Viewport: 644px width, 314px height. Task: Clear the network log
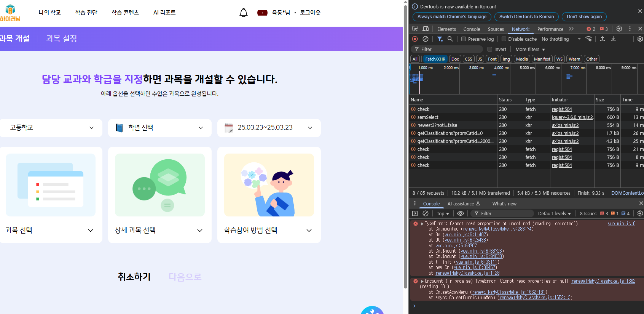[426, 39]
